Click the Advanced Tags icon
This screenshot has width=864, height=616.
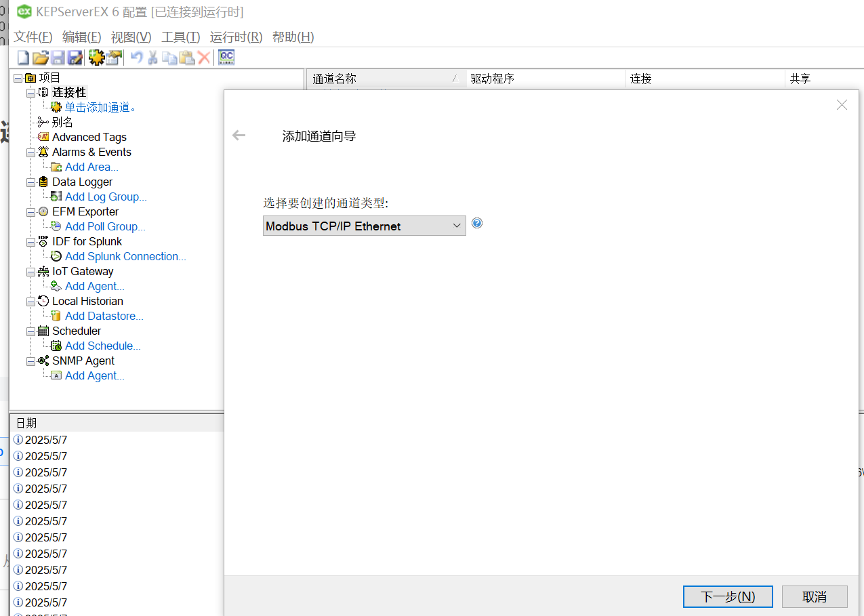44,137
